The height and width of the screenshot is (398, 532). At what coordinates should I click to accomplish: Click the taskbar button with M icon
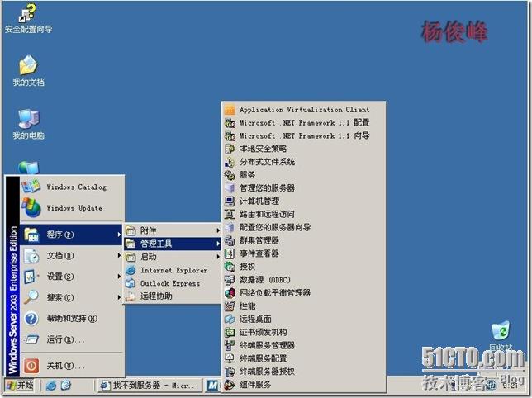coord(213,386)
